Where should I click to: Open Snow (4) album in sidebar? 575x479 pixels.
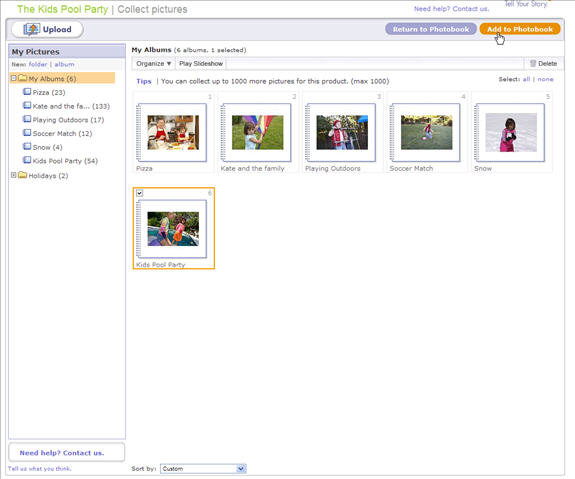(47, 147)
